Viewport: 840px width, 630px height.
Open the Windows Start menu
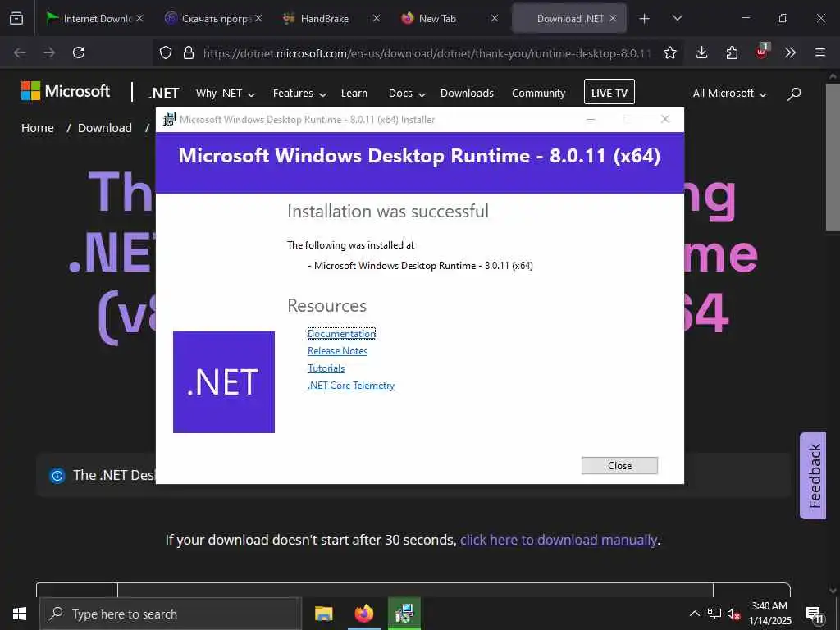point(20,614)
